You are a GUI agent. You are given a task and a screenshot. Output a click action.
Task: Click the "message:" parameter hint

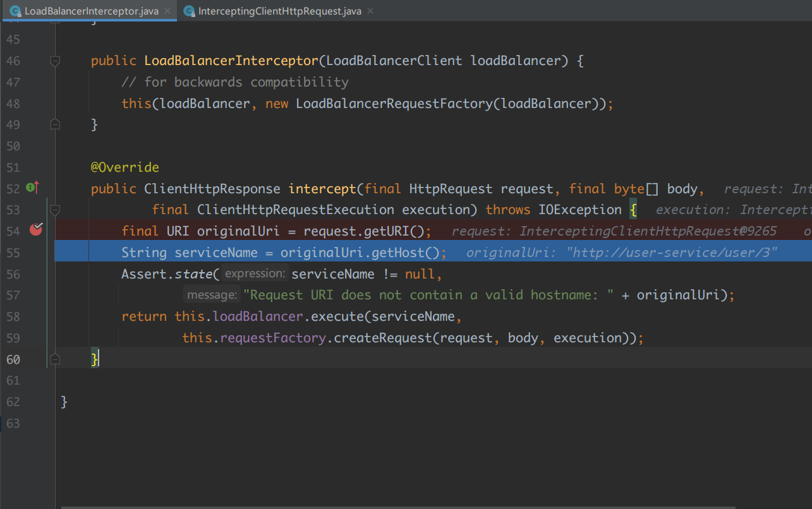[213, 295]
